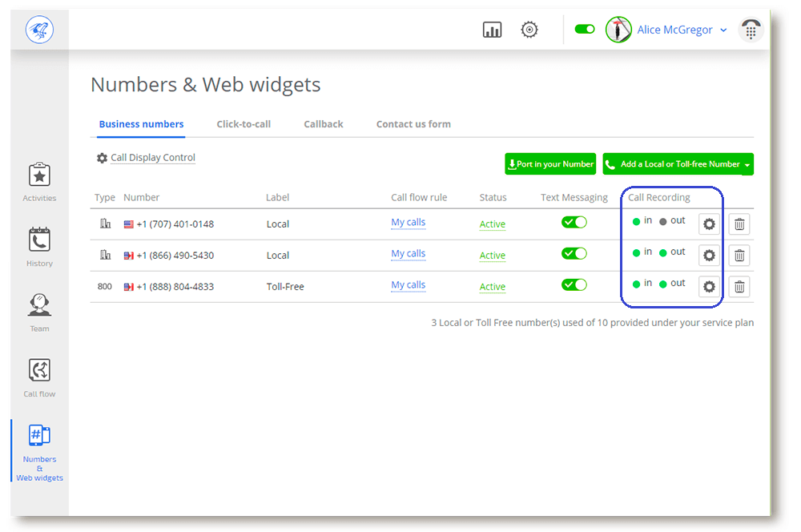The width and height of the screenshot is (801, 532).
Task: Select the phone number +1 (866) 490-5430
Action: 175,255
